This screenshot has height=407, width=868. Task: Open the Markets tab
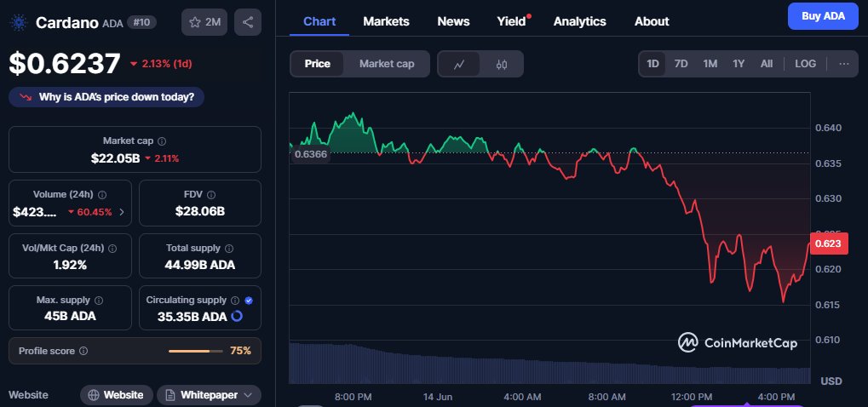386,21
